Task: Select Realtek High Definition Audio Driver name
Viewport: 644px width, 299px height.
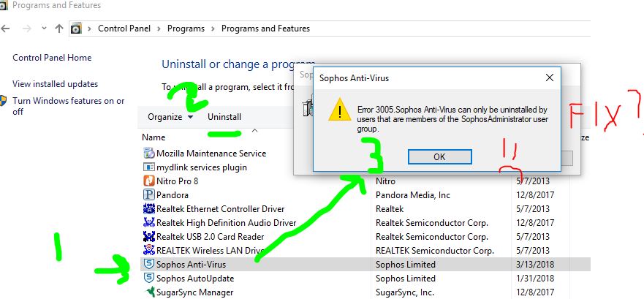Action: [x=227, y=223]
